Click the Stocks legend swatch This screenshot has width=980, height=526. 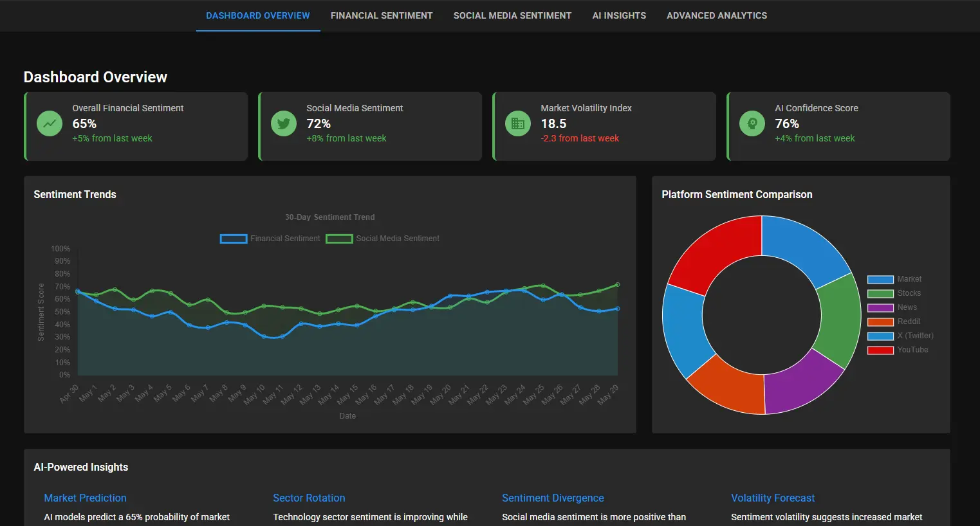880,293
